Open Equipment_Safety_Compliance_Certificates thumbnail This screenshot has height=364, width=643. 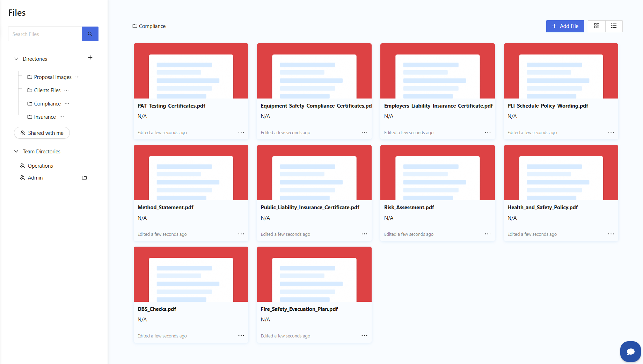coord(314,71)
